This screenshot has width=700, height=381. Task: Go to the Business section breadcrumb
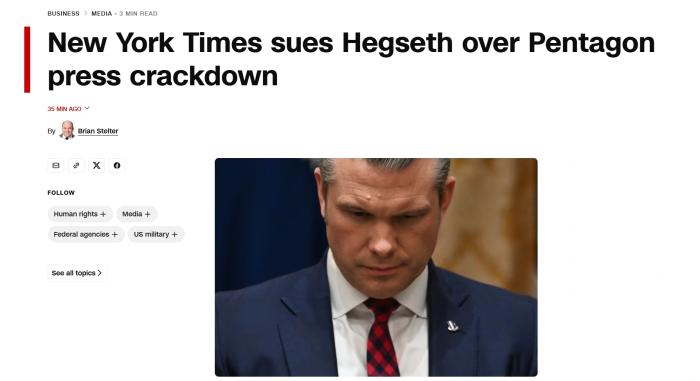click(63, 13)
